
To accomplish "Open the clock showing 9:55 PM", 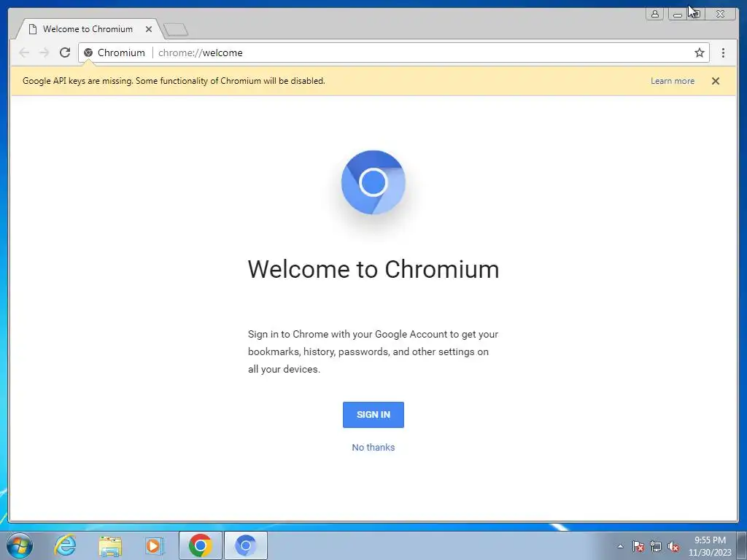I will (x=710, y=546).
